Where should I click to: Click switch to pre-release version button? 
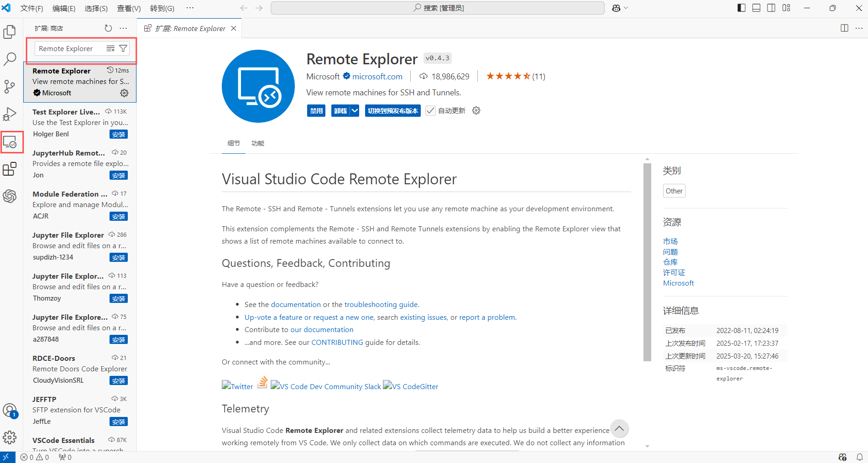click(393, 111)
